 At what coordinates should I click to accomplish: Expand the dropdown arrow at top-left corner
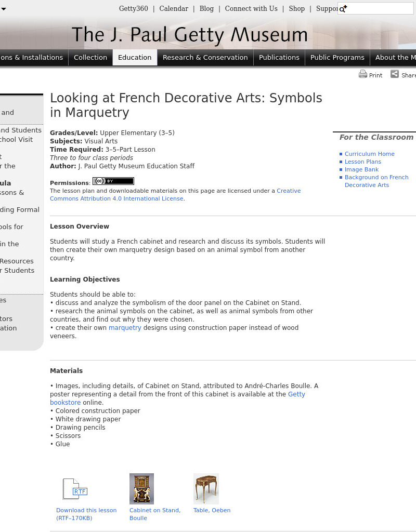point(4,9)
